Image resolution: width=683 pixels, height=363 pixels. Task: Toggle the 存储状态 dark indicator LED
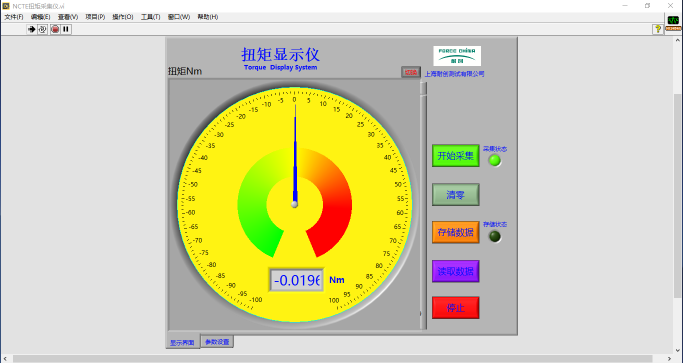point(495,237)
